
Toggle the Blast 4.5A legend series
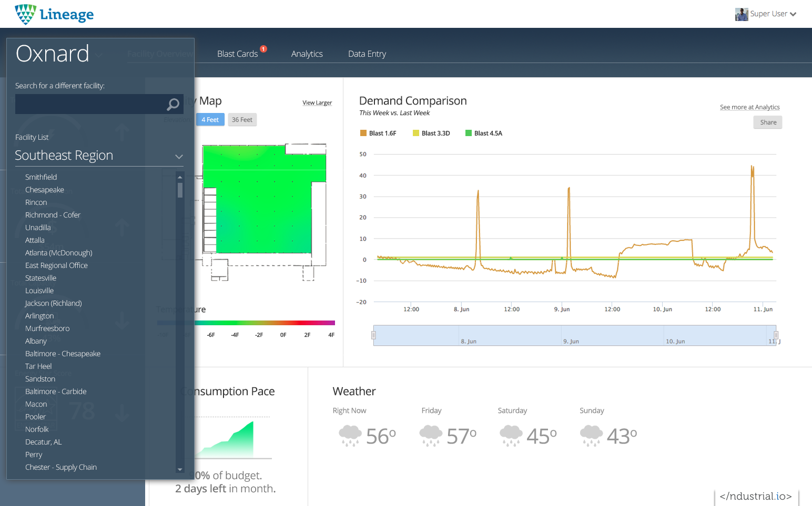pyautogui.click(x=484, y=133)
